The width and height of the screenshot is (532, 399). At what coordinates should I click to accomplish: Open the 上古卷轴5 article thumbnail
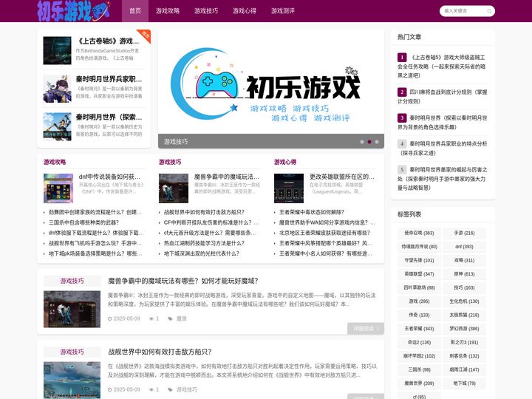(x=57, y=50)
